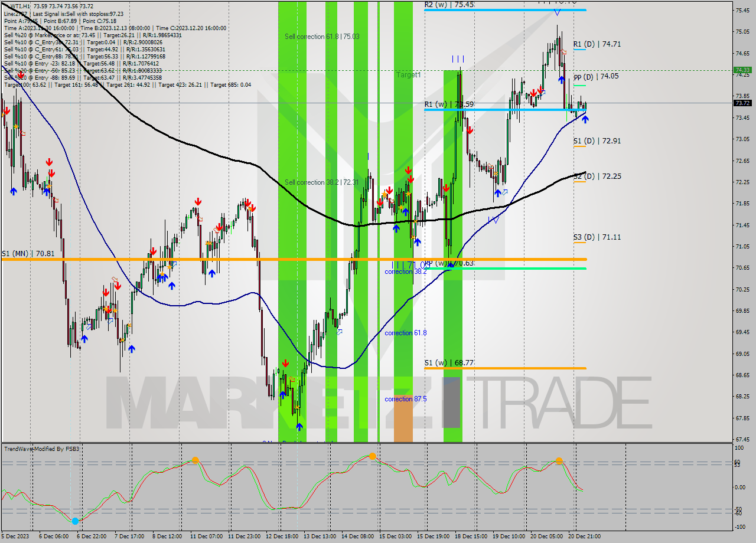Click the '12 Dec 18:00' time-axis label
Image resolution: width=756 pixels, height=543 pixels.
click(x=281, y=537)
